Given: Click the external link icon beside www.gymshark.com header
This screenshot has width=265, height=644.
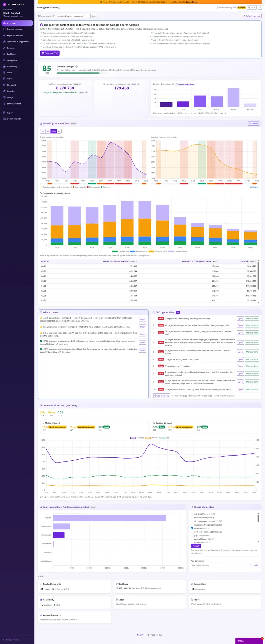Looking at the screenshot, I should [x=59, y=7].
